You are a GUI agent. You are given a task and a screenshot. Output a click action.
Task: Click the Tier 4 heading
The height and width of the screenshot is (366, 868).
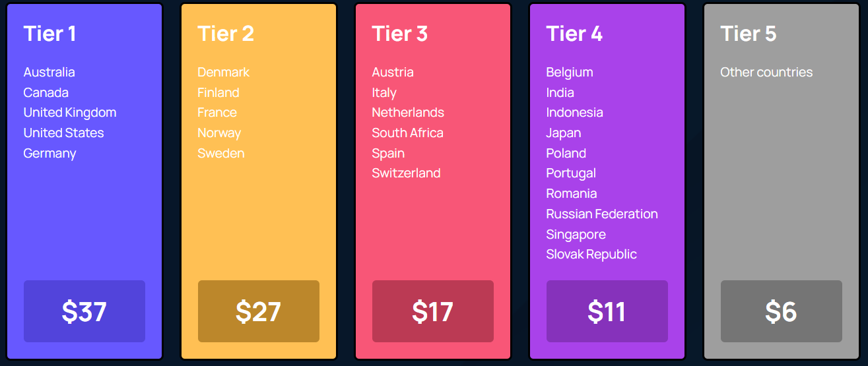[574, 34]
